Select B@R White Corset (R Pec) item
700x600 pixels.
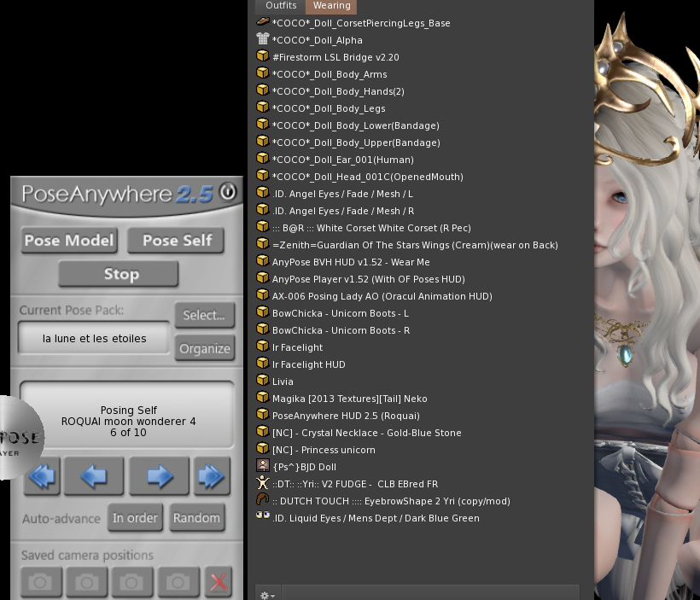pyautogui.click(x=371, y=228)
